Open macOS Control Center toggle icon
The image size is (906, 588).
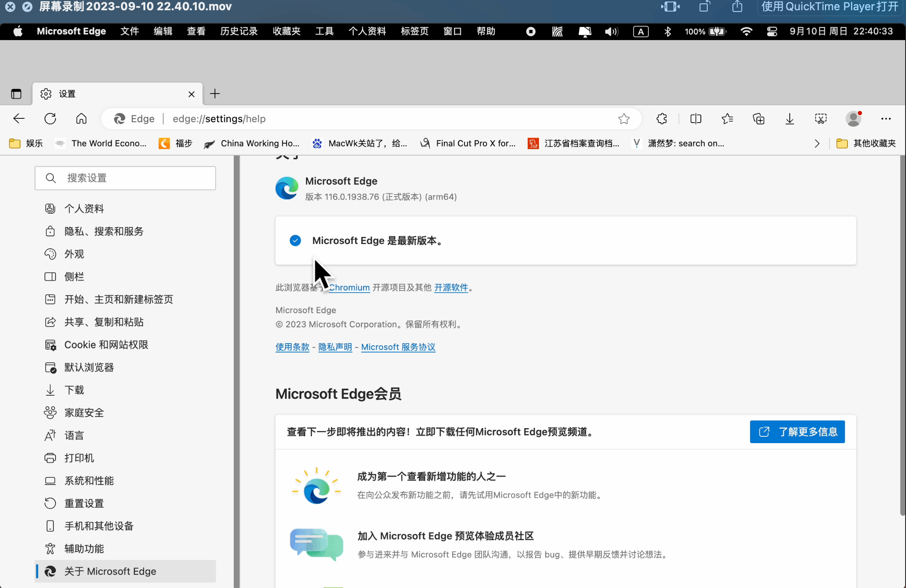click(772, 31)
